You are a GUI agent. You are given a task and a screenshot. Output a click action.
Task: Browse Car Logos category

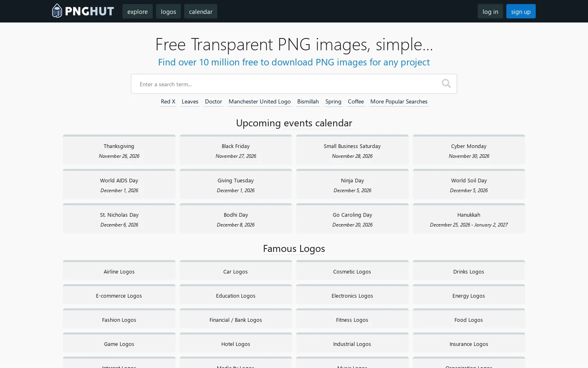coord(236,270)
